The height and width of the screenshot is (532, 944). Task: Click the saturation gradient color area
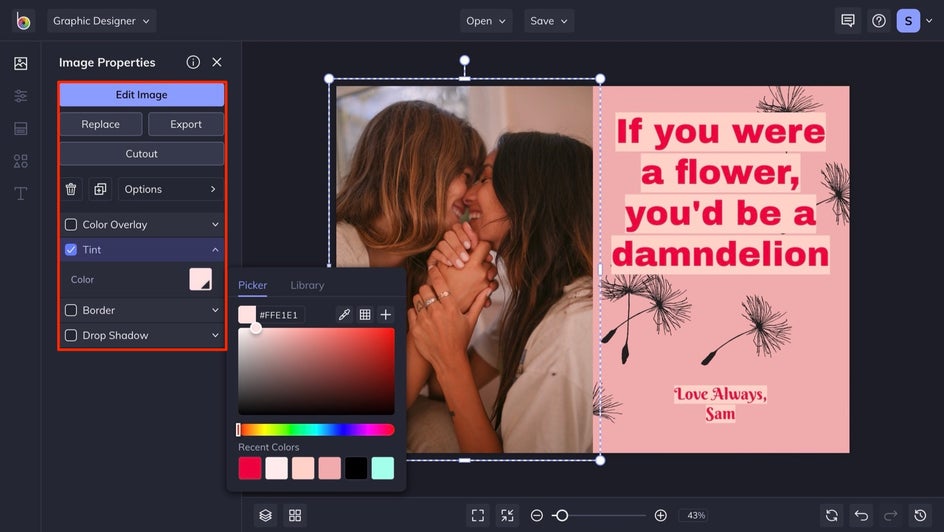[316, 371]
